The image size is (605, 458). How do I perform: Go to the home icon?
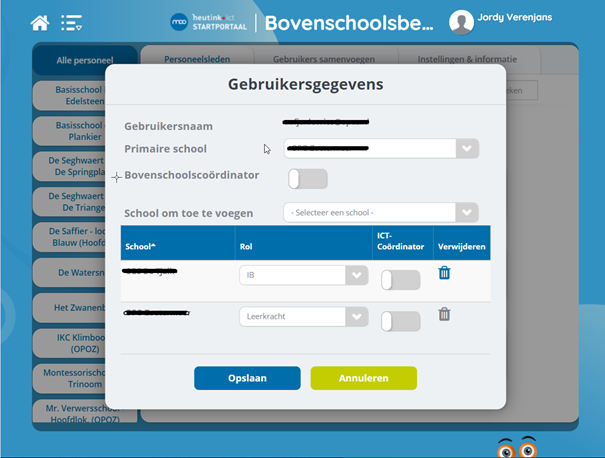(x=40, y=23)
